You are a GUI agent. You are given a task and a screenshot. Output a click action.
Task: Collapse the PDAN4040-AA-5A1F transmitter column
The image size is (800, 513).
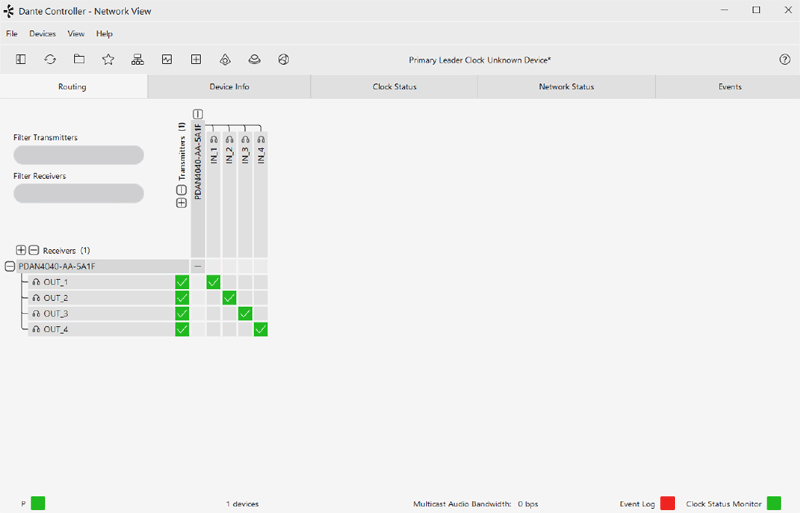pyautogui.click(x=198, y=114)
